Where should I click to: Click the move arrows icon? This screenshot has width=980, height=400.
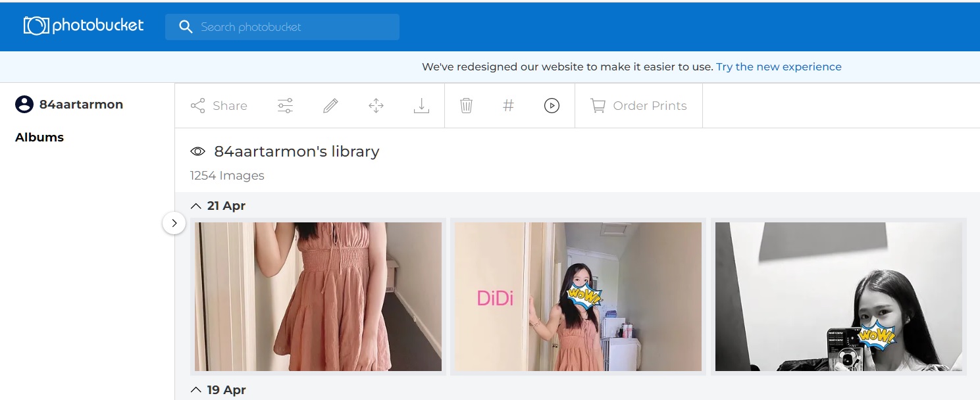click(x=376, y=106)
